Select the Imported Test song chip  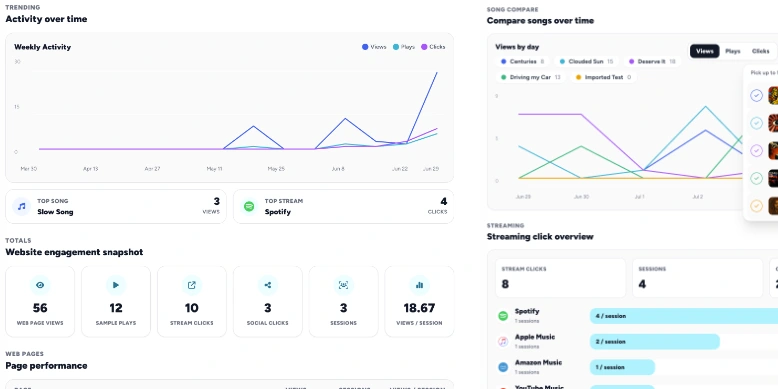(603, 77)
